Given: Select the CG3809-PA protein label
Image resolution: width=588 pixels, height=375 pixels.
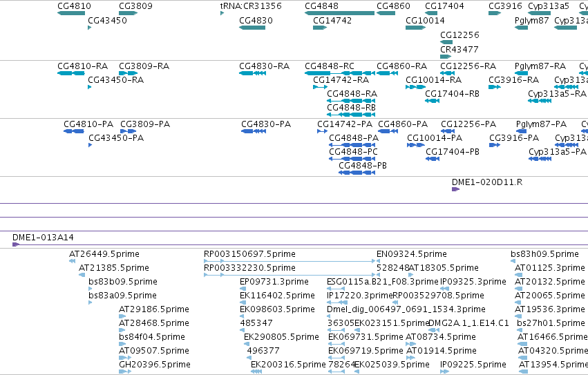Looking at the screenshot, I should (145, 124).
